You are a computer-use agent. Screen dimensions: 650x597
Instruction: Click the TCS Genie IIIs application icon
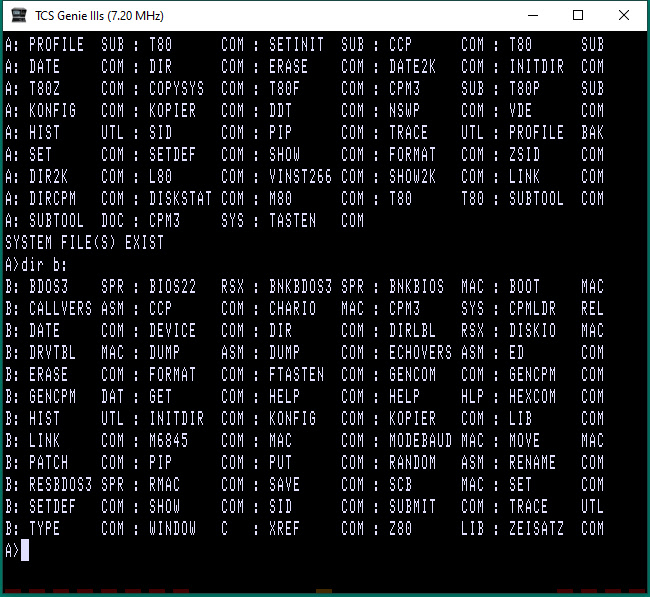click(16, 16)
